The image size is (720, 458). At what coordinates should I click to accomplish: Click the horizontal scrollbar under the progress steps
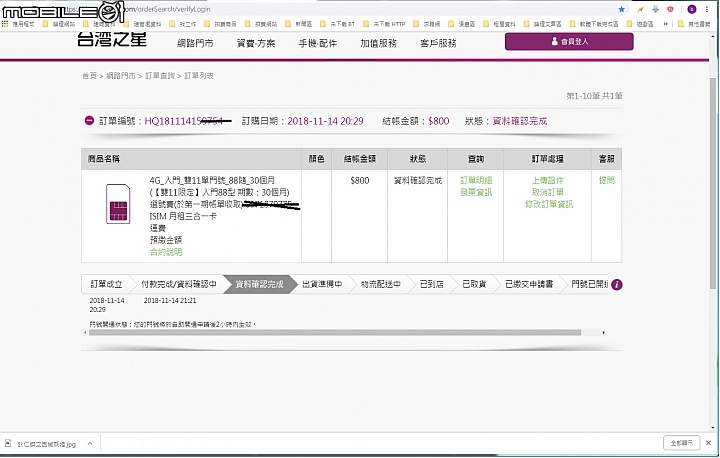(x=335, y=332)
